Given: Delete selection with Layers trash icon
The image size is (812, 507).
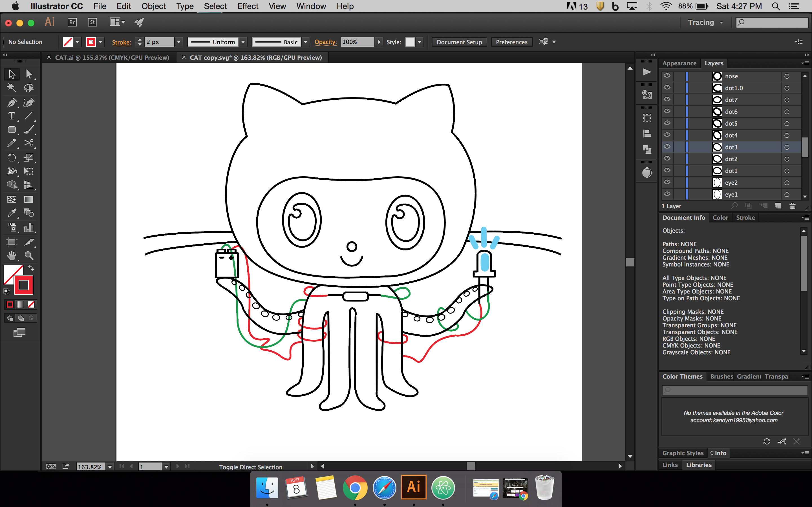Looking at the screenshot, I should click(x=792, y=206).
